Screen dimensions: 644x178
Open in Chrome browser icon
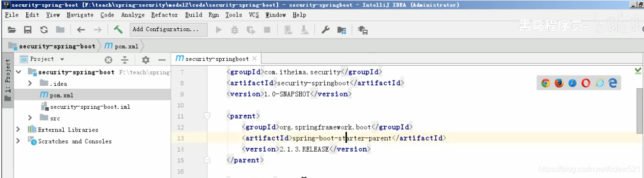[546, 83]
